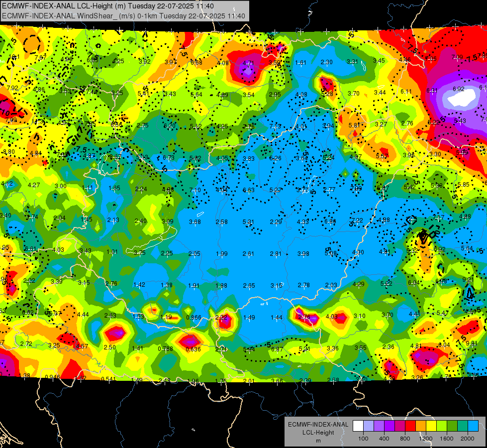Choose the teal legend color swatch
The height and width of the screenshot is (448, 487).
click(x=463, y=426)
